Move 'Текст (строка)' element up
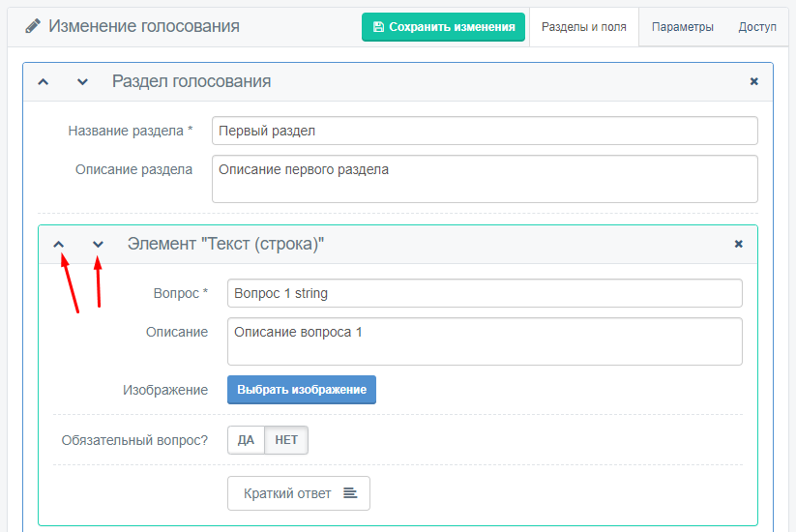This screenshot has width=796, height=532. 59,244
